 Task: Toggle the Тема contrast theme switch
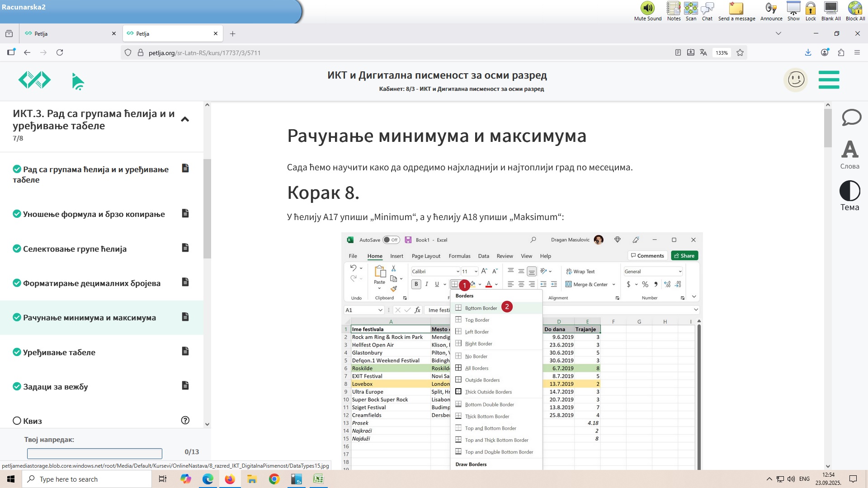coord(849,191)
